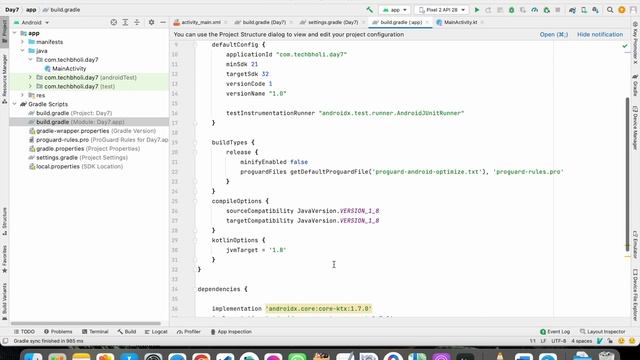Open the Profiler tool window

click(189, 332)
